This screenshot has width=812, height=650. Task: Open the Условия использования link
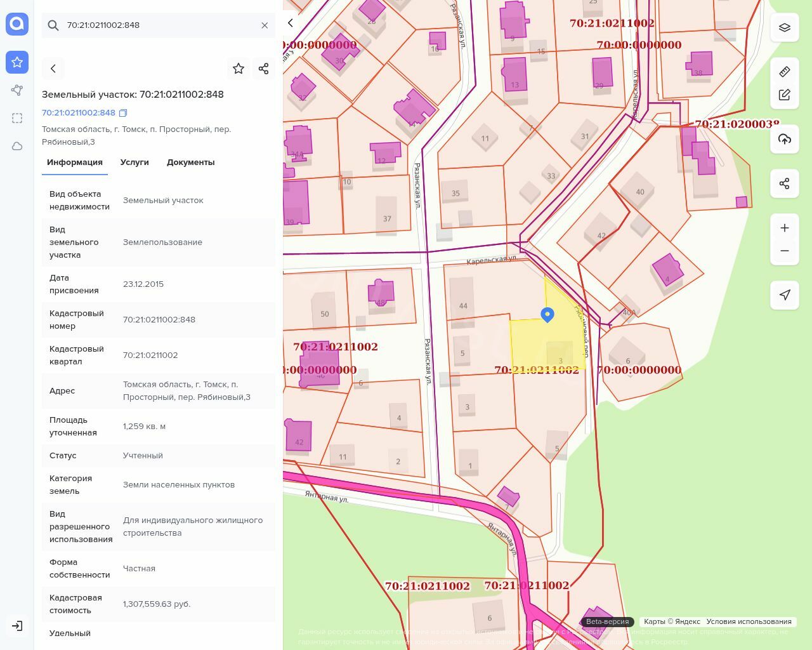[x=749, y=621]
